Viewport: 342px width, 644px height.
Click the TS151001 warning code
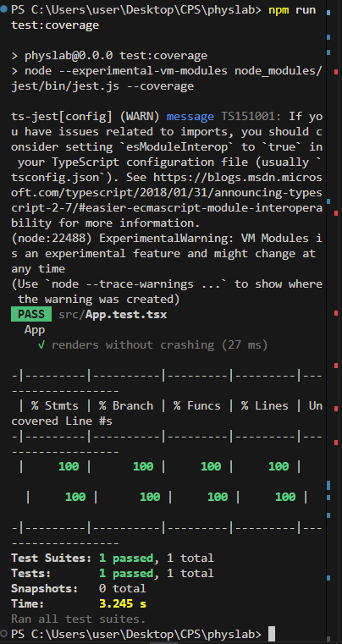coord(251,117)
